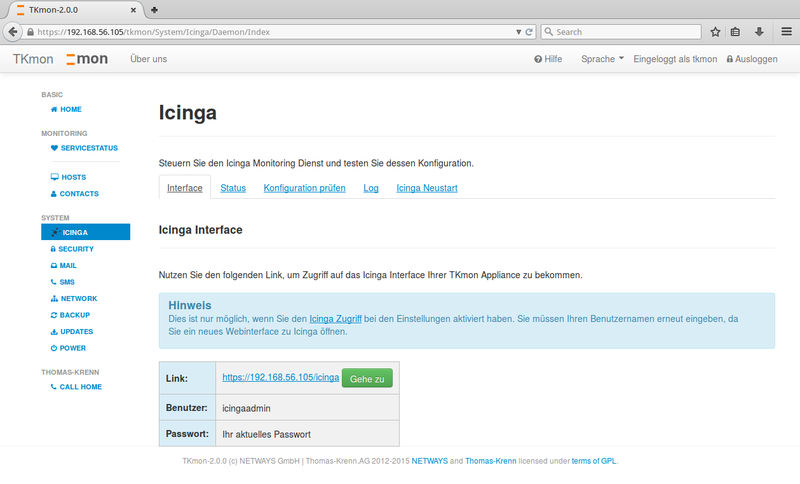Open the bookmarks list icon
This screenshot has height=484, width=800.
(735, 32)
